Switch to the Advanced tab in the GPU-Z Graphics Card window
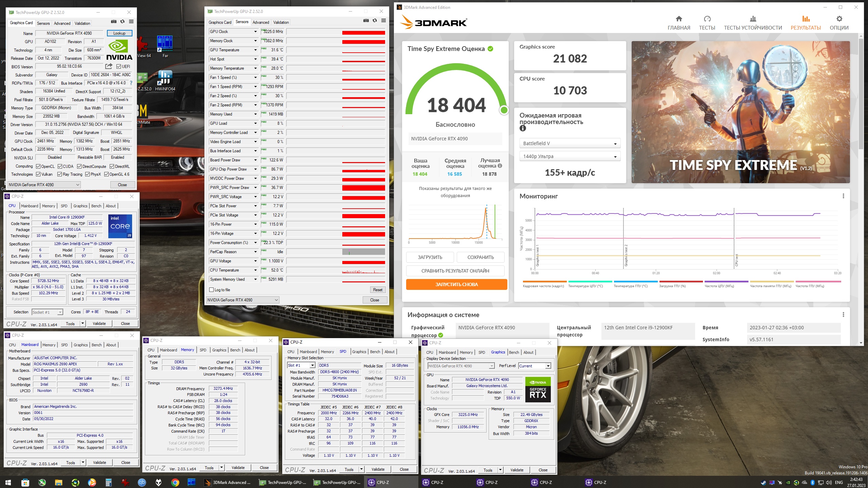 coord(62,23)
